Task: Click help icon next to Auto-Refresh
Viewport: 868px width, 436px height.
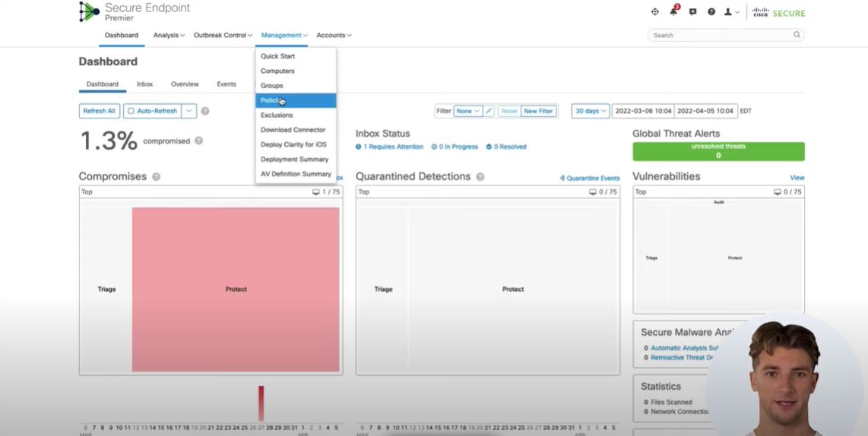Action: point(204,111)
